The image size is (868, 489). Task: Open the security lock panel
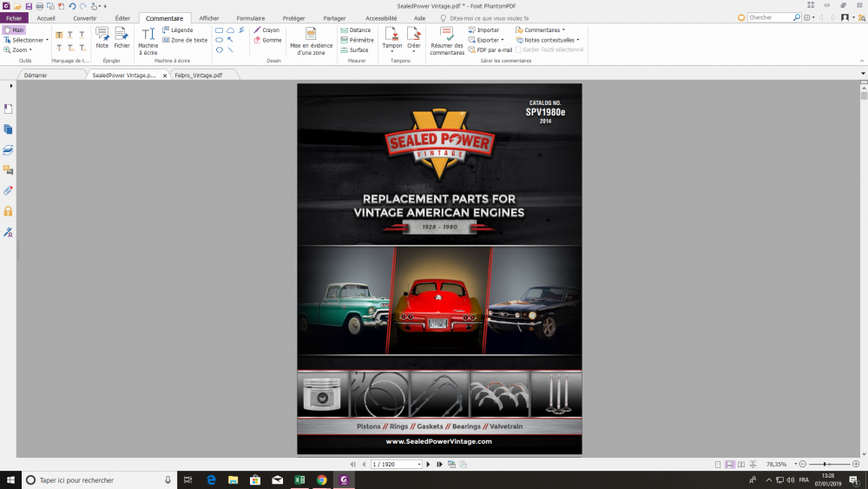(8, 212)
